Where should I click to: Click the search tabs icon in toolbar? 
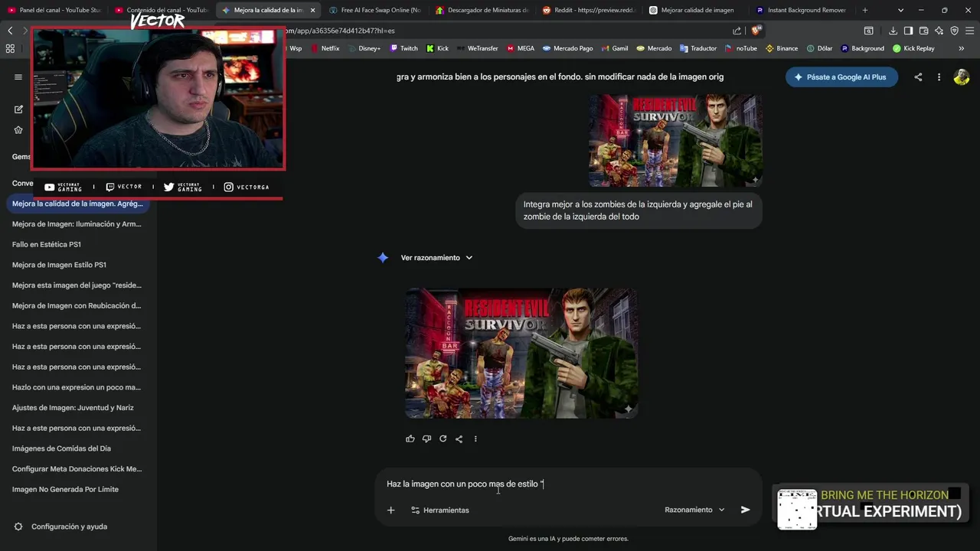pyautogui.click(x=868, y=31)
